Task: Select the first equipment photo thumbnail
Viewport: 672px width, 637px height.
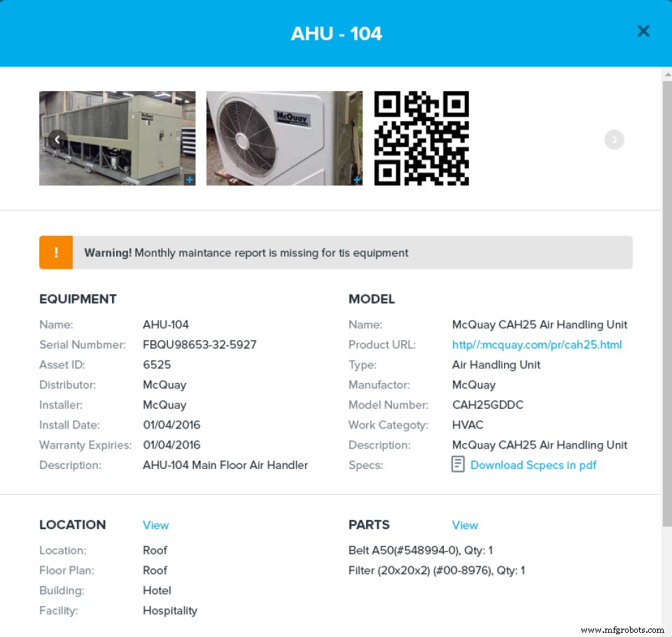Action: (117, 138)
